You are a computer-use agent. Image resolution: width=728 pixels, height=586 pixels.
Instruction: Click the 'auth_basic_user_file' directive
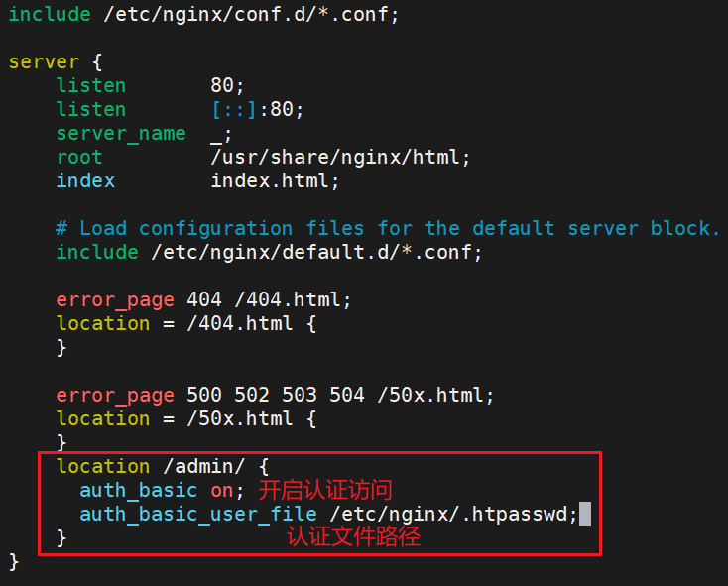(198, 514)
